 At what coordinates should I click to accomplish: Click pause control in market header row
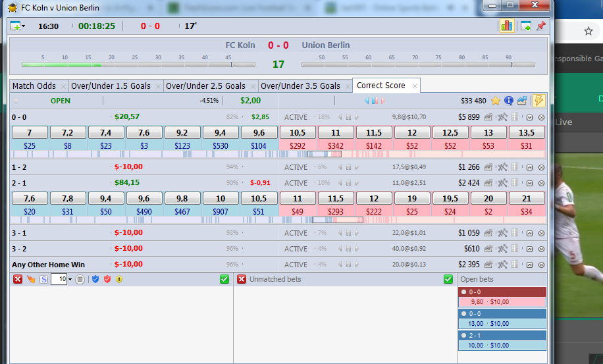pyautogui.click(x=375, y=101)
